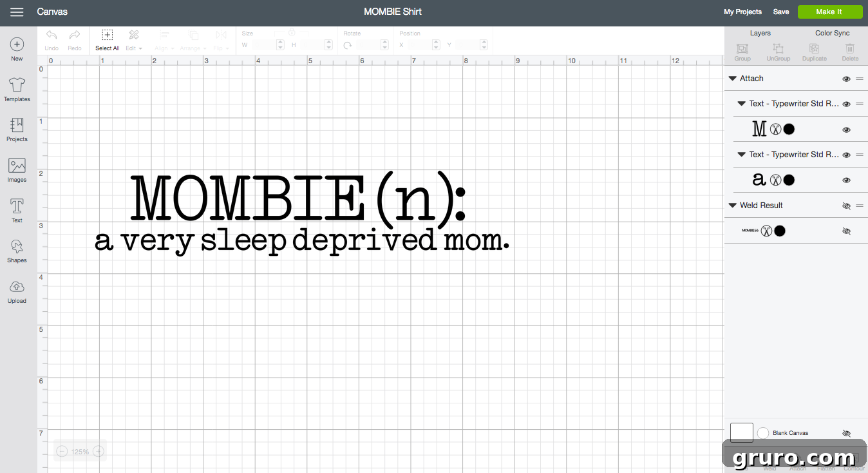Click the green Make It button
Image resolution: width=868 pixels, height=473 pixels.
coord(829,12)
